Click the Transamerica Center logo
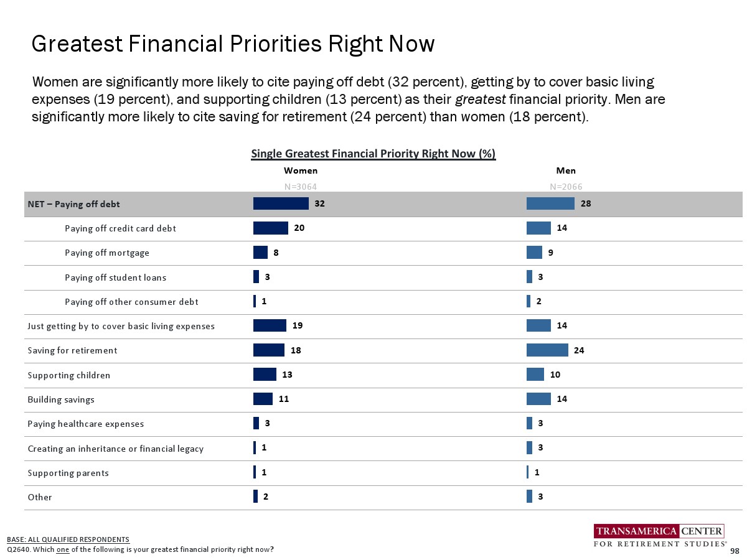This screenshot has height=560, width=747. [660, 536]
